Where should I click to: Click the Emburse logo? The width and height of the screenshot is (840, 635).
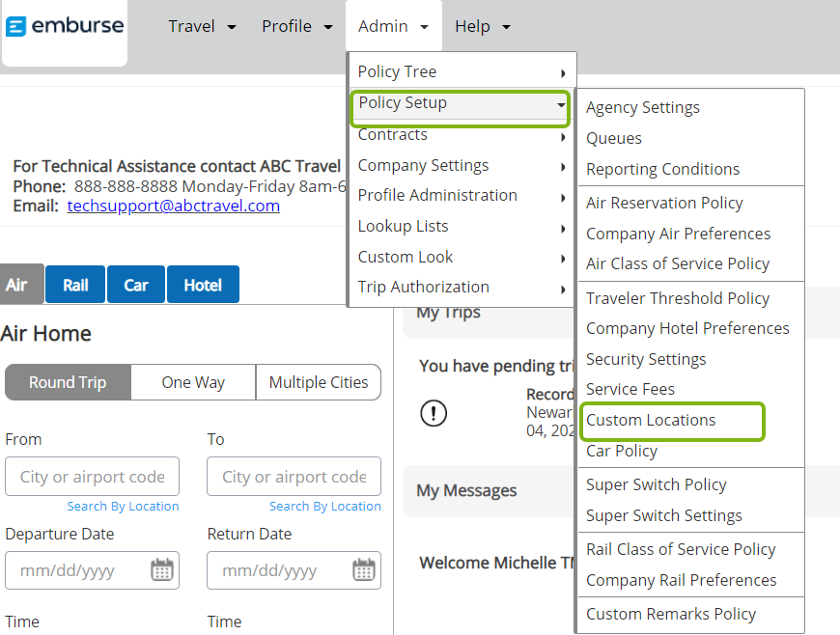tap(65, 26)
